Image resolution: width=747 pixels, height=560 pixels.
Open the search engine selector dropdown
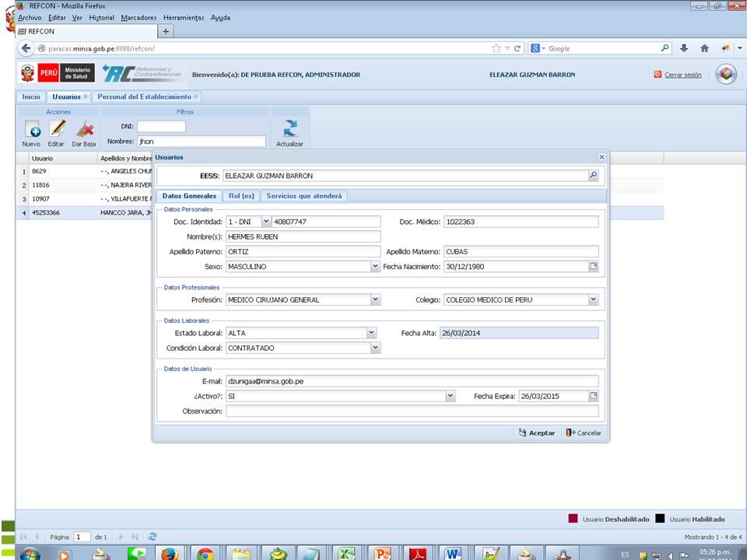point(544,48)
